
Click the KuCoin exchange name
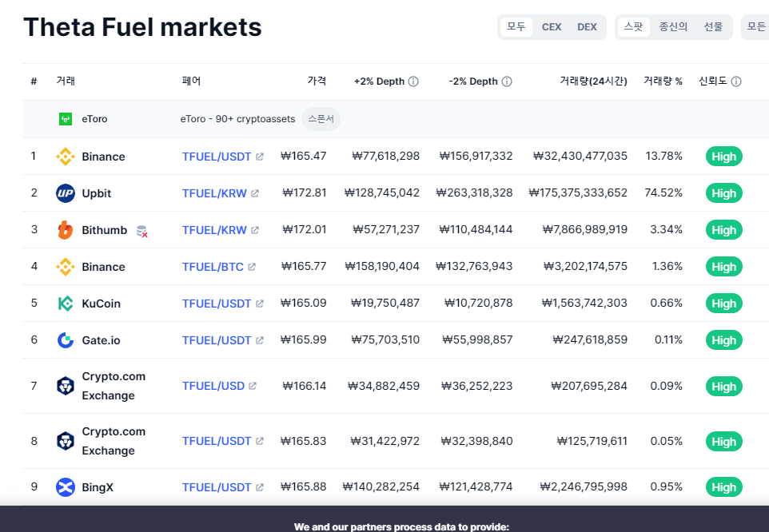pos(101,304)
